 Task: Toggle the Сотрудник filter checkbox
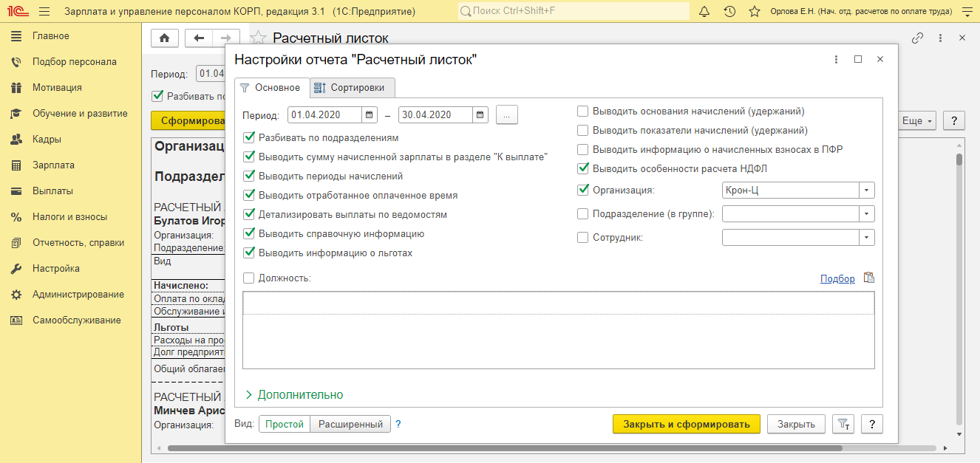(583, 238)
